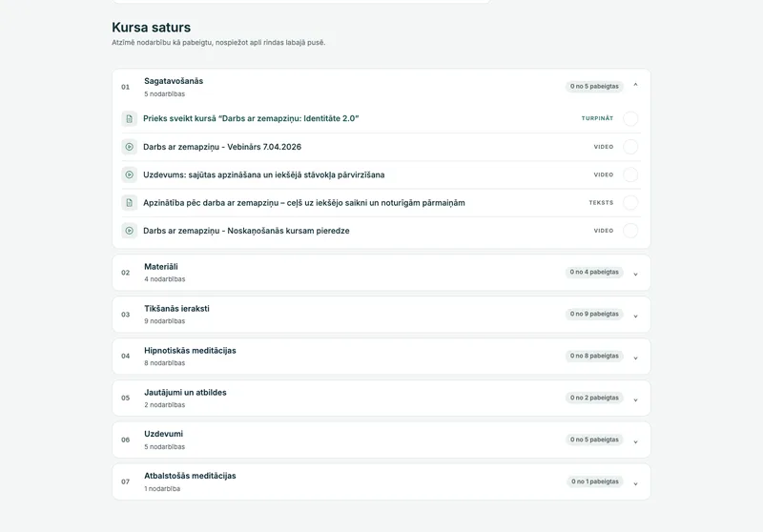The width and height of the screenshot is (763, 532).
Task: Mark 'Noskaņošanās kursam pieredze' lesson completed
Action: pos(630,231)
